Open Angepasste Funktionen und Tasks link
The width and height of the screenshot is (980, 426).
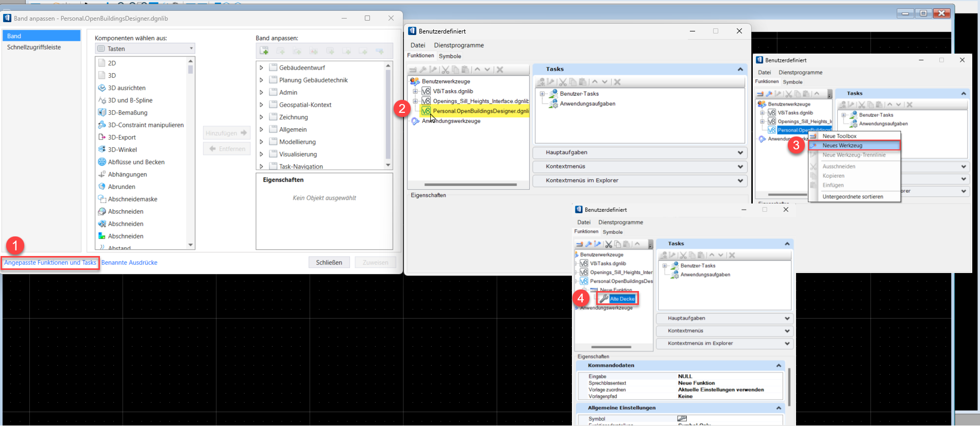(x=50, y=263)
